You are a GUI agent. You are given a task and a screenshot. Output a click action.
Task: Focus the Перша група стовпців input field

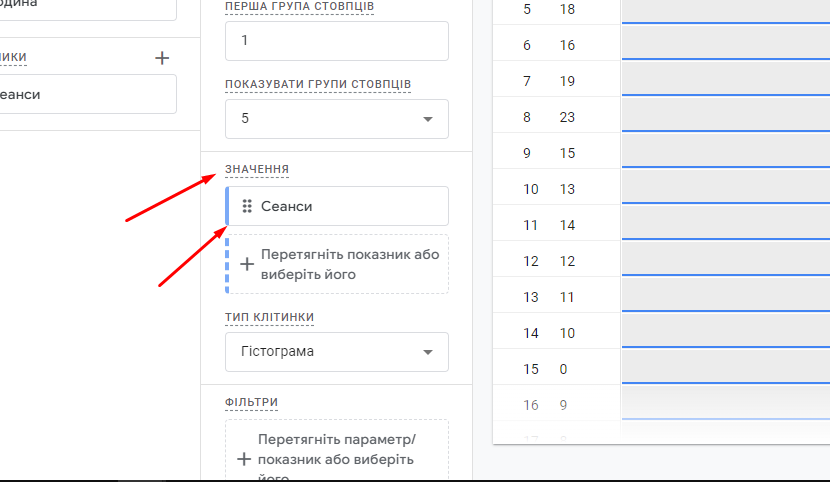[x=336, y=41]
